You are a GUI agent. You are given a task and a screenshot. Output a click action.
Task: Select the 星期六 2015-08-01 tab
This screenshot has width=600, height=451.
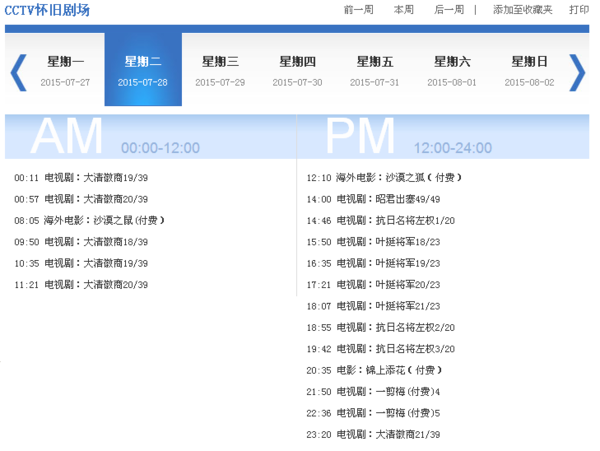[452, 70]
